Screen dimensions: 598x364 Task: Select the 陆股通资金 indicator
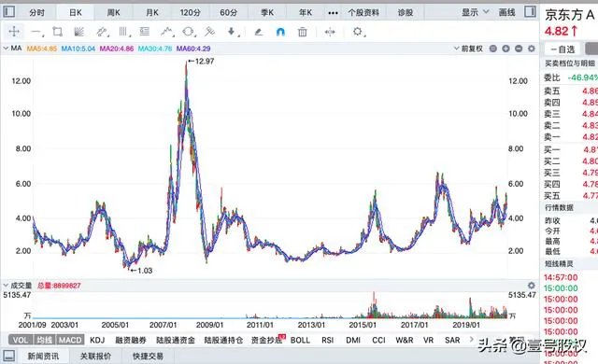click(x=176, y=340)
